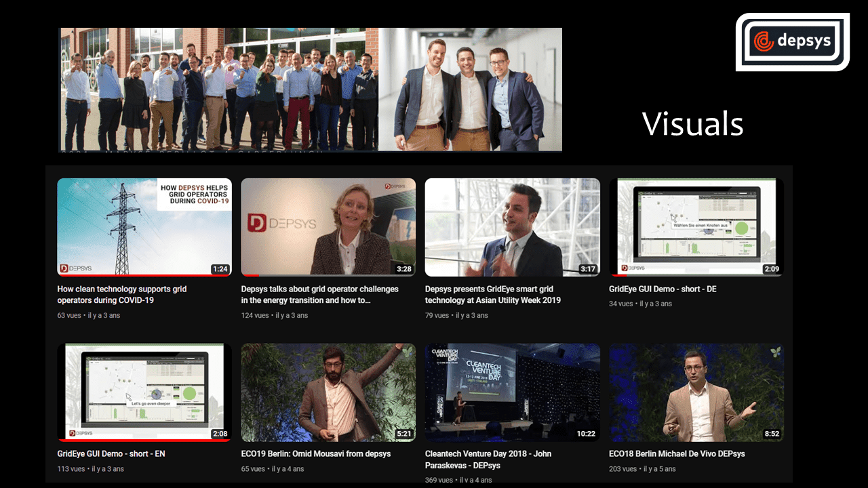Open the "Depsys presents GridEye smart grid" title
Viewport: 868px width, 488px height.
(x=493, y=294)
